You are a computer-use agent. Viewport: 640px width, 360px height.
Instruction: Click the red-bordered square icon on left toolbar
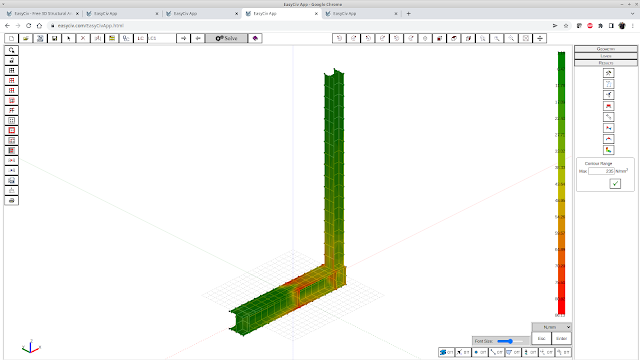11,130
